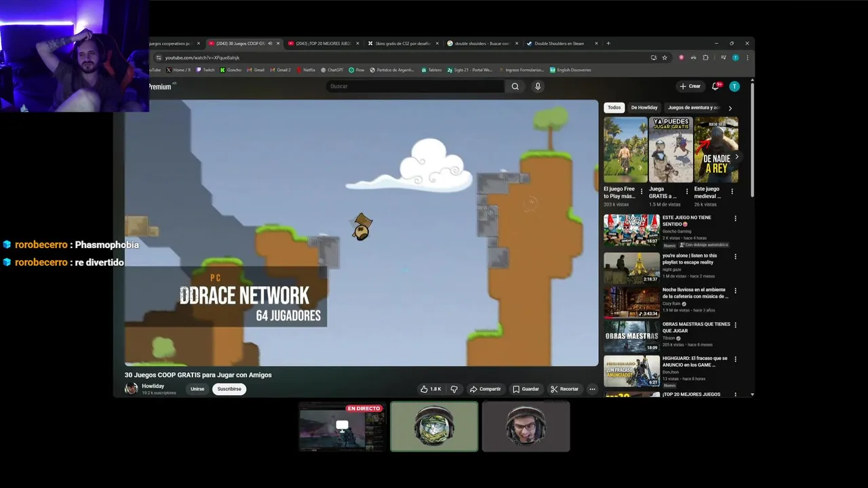Open options for 'you're alone' playlist video
The height and width of the screenshot is (488, 868).
(x=735, y=257)
